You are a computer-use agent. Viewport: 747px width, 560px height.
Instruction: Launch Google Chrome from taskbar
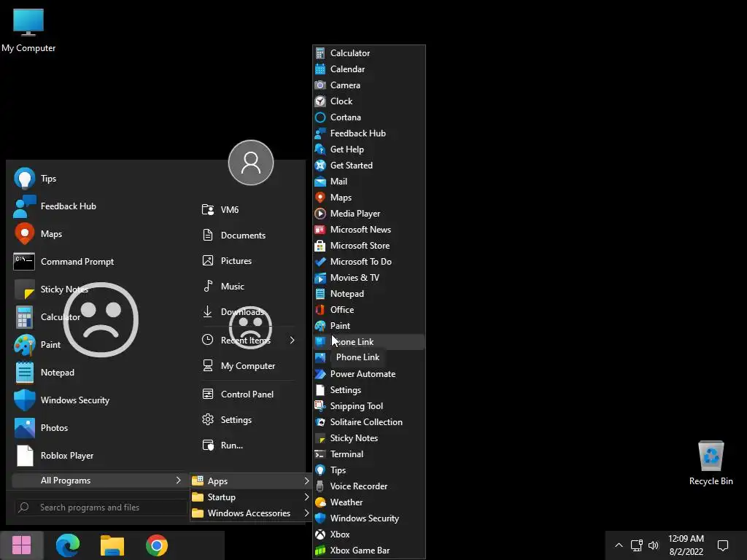click(156, 545)
